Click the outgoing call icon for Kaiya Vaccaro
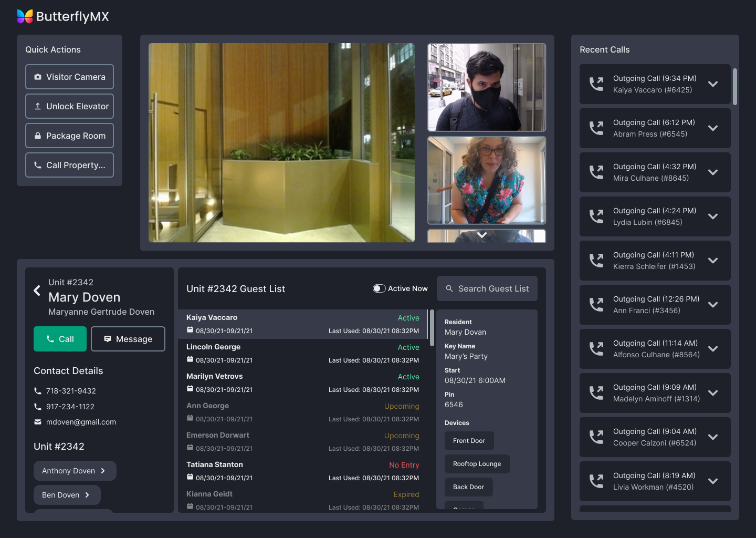This screenshot has height=538, width=756. pos(596,84)
